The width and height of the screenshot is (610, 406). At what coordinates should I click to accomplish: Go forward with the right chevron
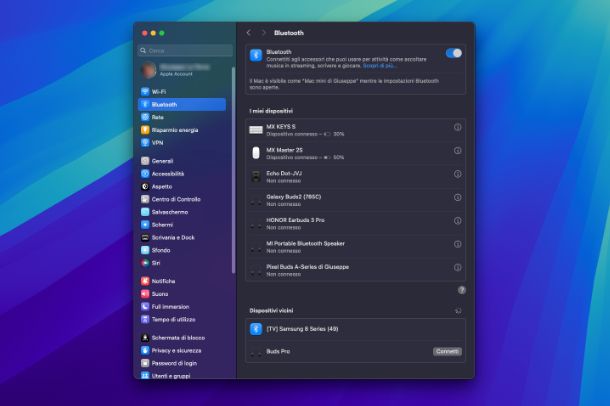pos(263,33)
